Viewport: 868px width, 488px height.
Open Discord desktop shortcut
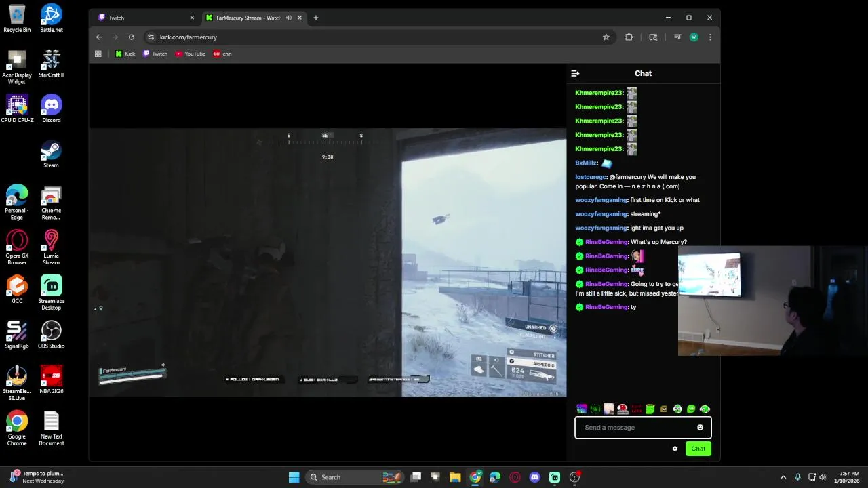(x=51, y=108)
